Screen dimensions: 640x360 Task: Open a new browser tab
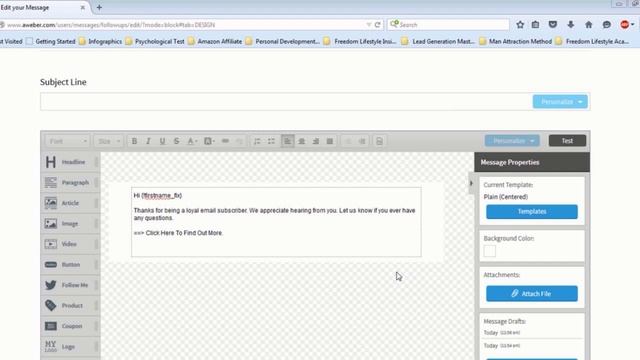pyautogui.click(x=99, y=7)
